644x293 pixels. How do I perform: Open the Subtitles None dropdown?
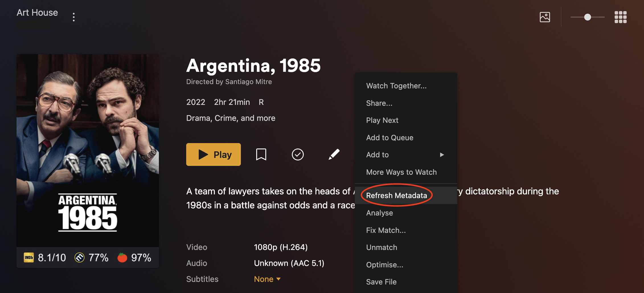267,279
